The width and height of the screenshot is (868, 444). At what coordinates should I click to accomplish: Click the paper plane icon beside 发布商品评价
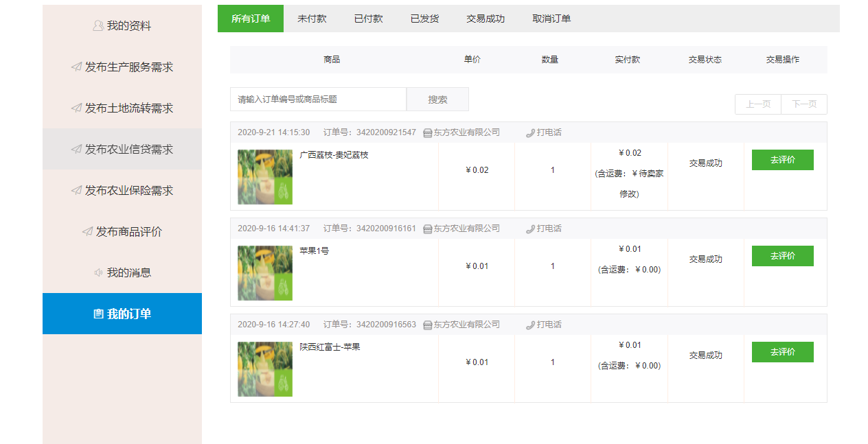point(87,231)
